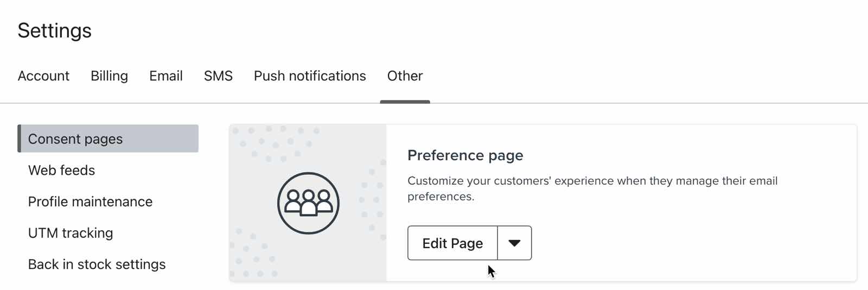
Task: Select the Other tab
Action: click(405, 76)
